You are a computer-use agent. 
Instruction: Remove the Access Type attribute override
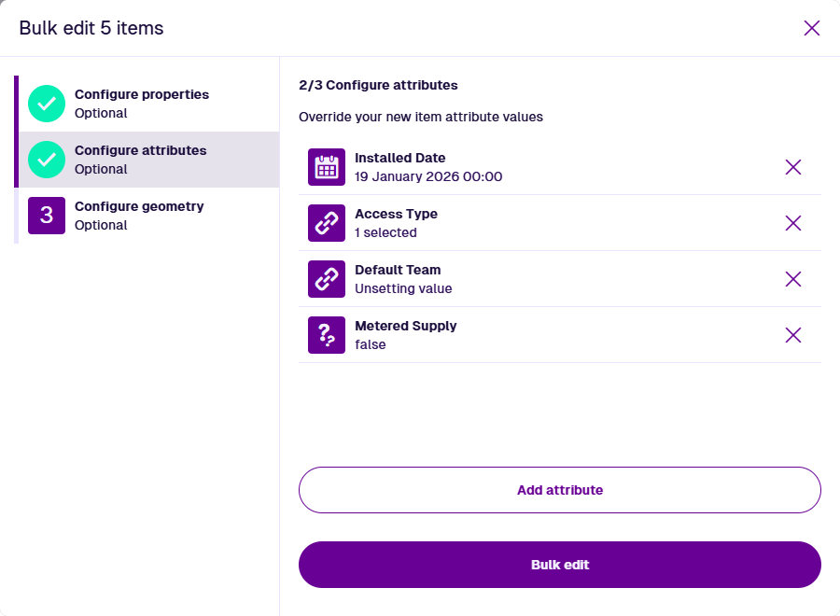tap(793, 223)
